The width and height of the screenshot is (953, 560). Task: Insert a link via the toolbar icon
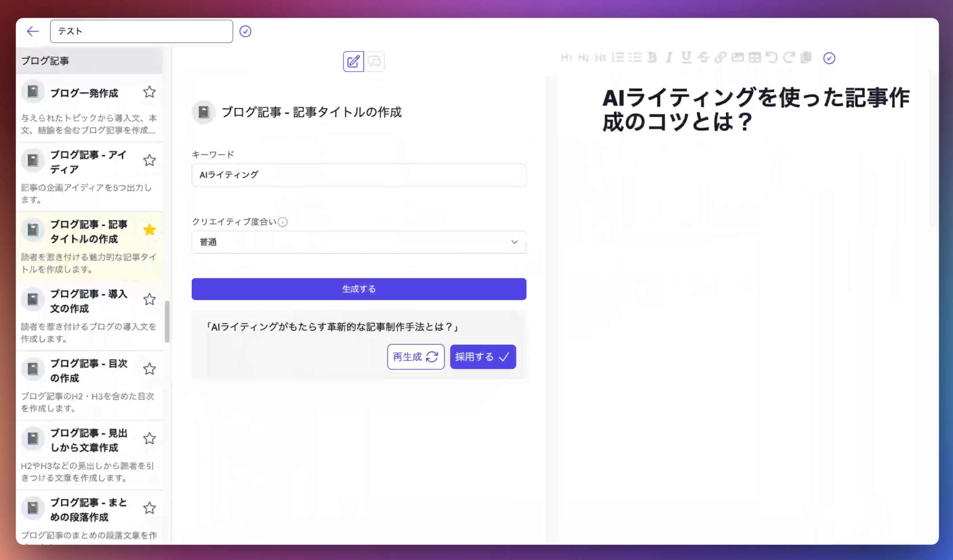click(x=721, y=58)
